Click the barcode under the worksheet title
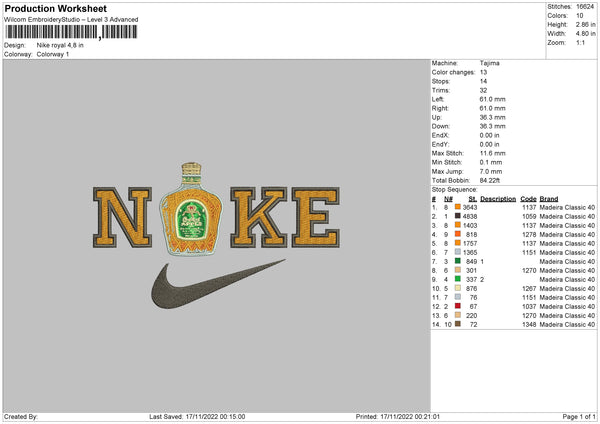This screenshot has height=424, width=600. [71, 32]
